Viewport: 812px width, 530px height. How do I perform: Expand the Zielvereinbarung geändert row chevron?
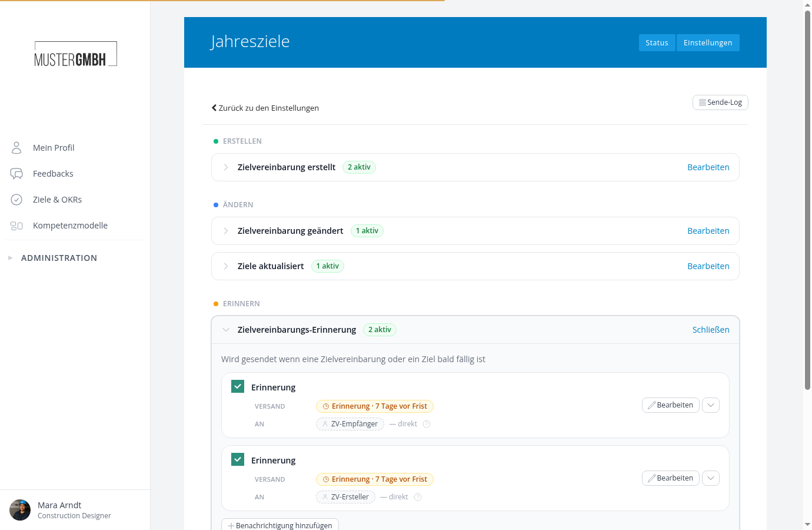click(x=226, y=231)
